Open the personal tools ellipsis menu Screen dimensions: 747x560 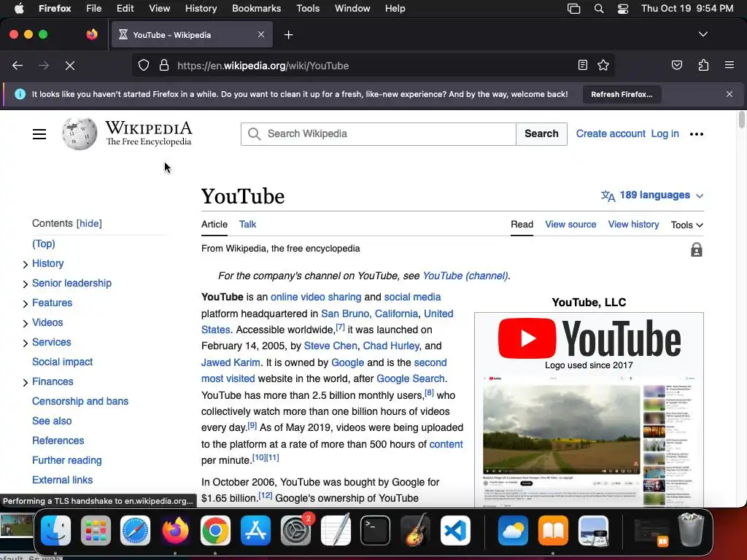(696, 134)
